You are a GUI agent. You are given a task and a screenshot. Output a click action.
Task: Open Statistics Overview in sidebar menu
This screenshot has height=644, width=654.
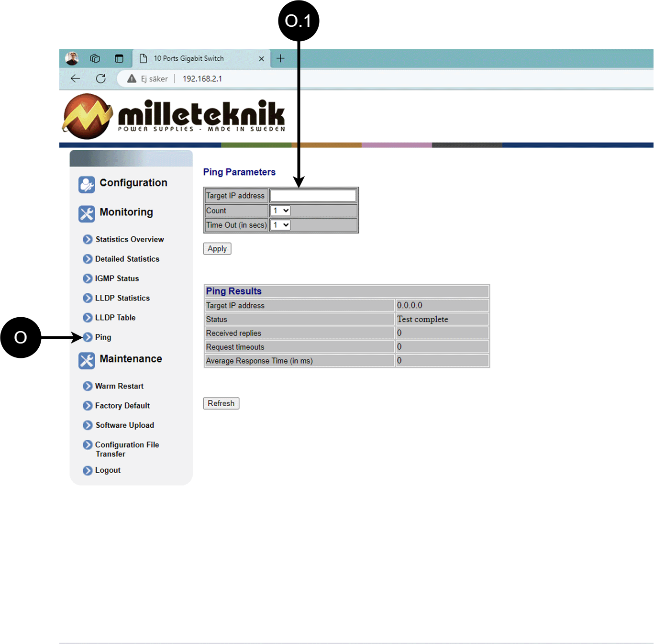pos(129,239)
